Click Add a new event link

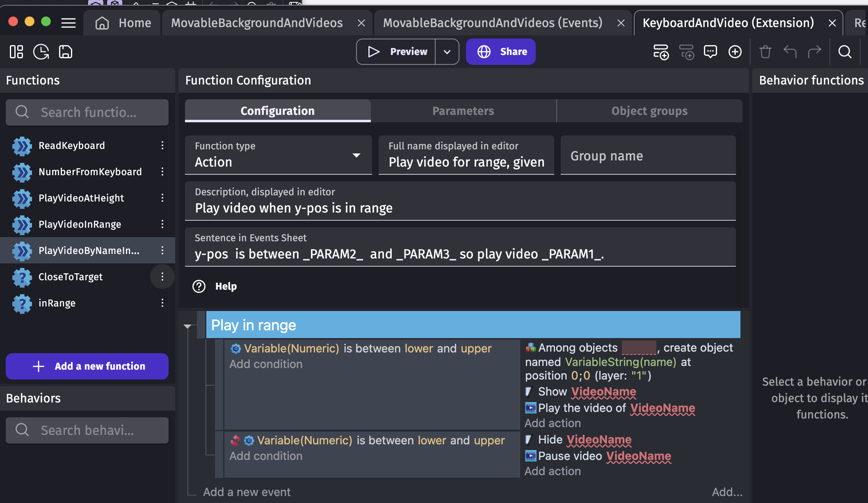(x=247, y=492)
